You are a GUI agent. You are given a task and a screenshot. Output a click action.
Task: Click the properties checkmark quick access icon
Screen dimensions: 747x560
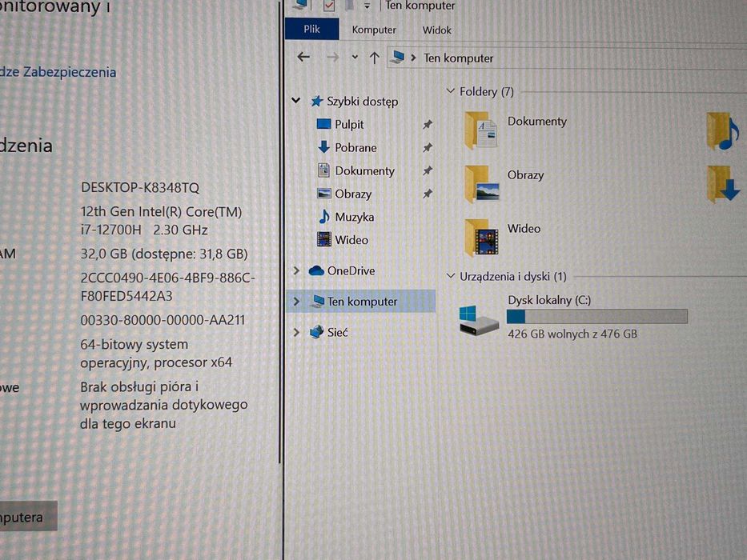(x=329, y=6)
